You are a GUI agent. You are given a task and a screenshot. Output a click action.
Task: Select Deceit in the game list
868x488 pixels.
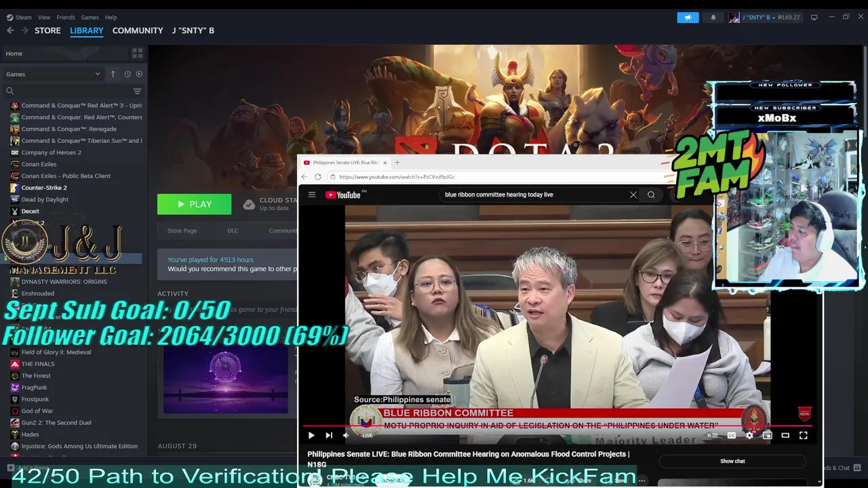[30, 211]
